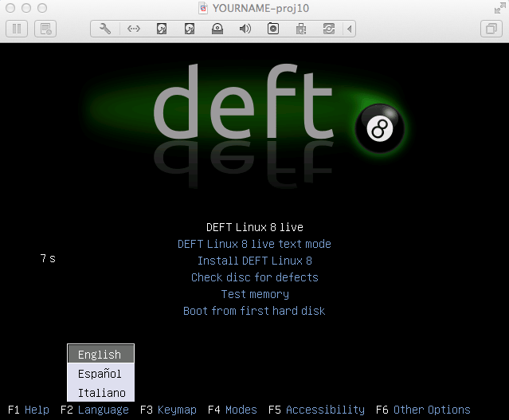Click the YOURNAME-proj10 document icon
Image resolution: width=509 pixels, height=420 pixels.
pos(203,8)
